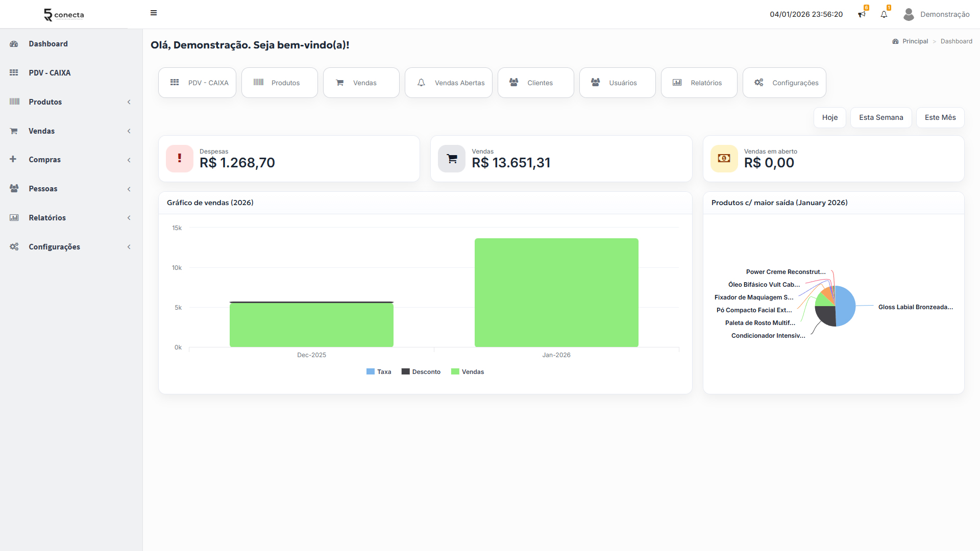The image size is (980, 551).
Task: Click the red Despesas alert icon
Action: pyautogui.click(x=180, y=159)
